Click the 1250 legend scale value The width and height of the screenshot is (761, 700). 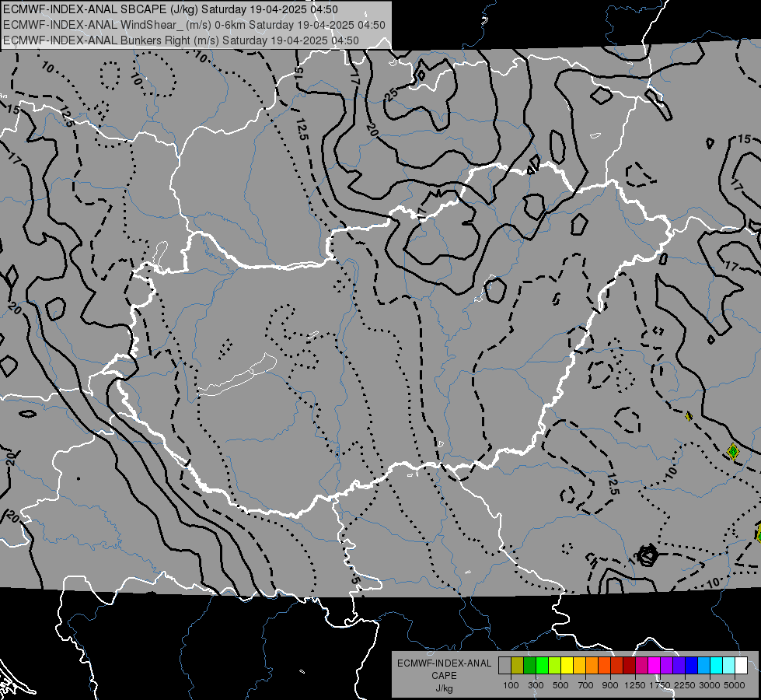click(x=635, y=685)
